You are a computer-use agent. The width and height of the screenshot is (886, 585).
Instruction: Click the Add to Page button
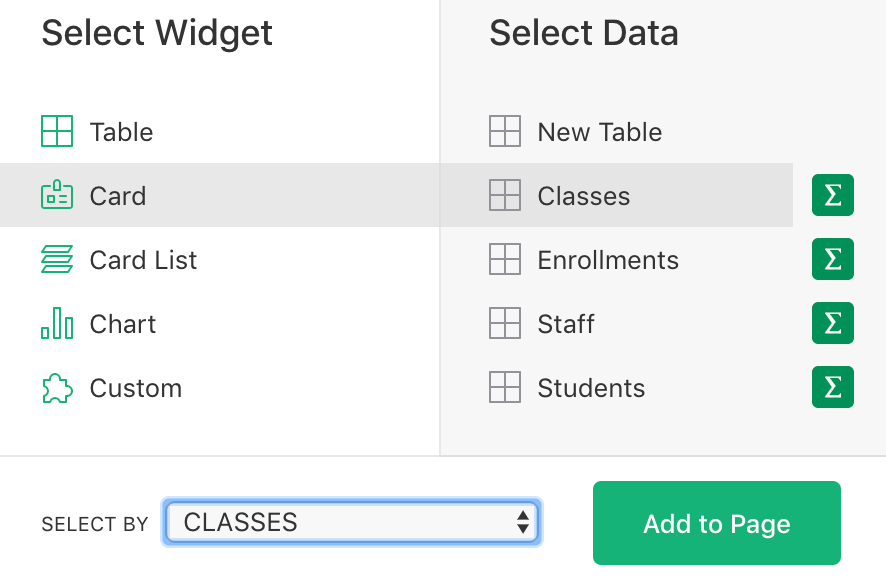tap(716, 523)
